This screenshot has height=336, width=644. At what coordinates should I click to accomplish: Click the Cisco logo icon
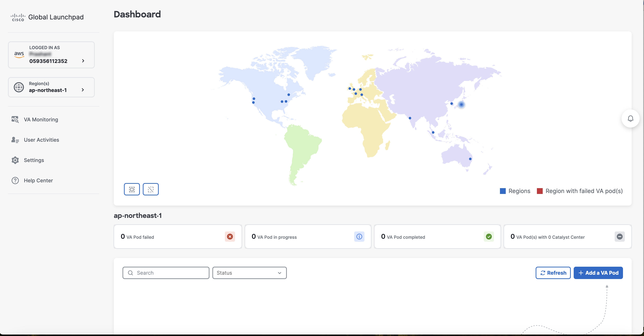point(18,17)
